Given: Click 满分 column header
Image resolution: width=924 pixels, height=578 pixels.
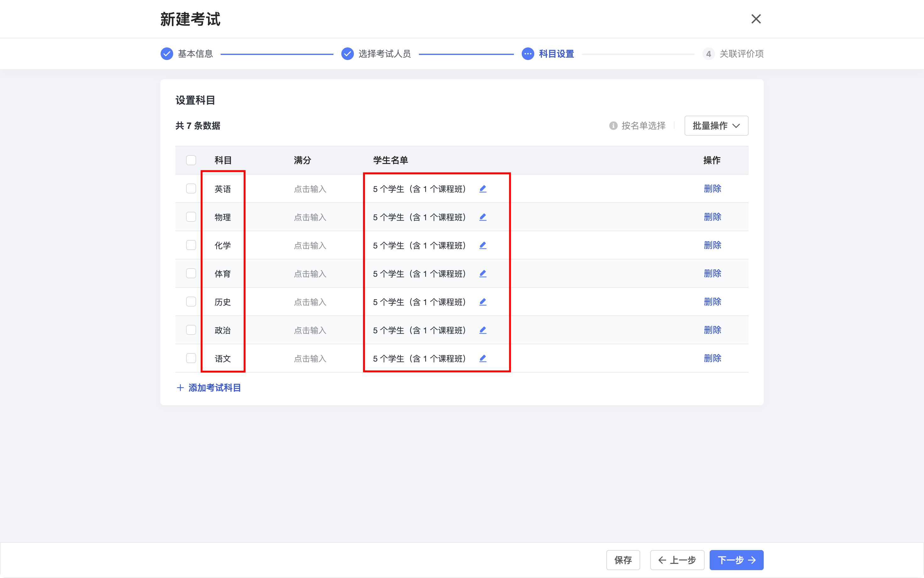Looking at the screenshot, I should 303,160.
